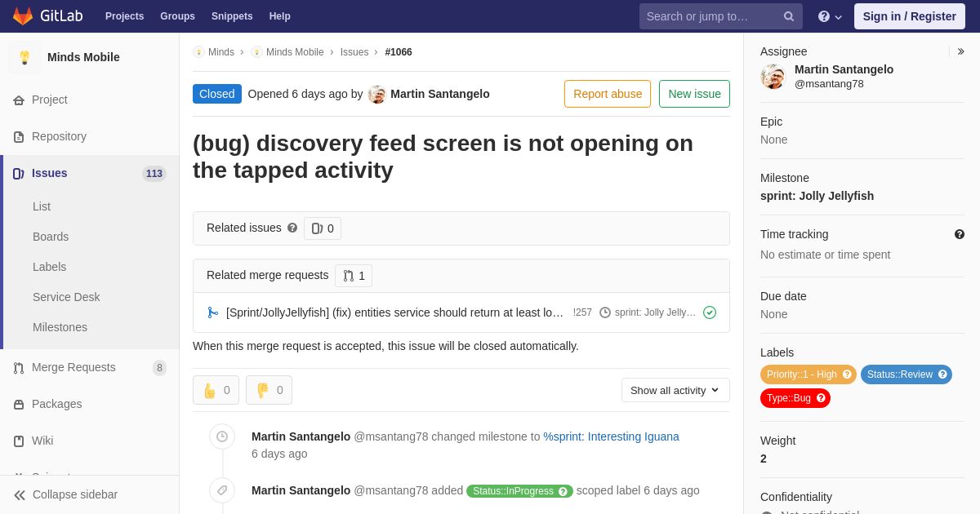Click the Packages sidebar icon
The height and width of the screenshot is (514, 980).
[x=19, y=405]
